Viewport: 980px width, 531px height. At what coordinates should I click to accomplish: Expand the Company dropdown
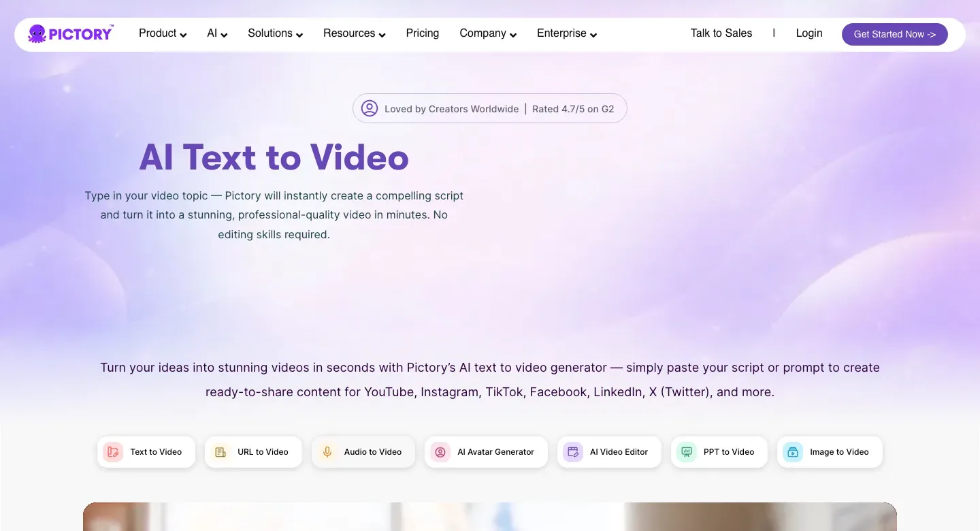(x=488, y=33)
